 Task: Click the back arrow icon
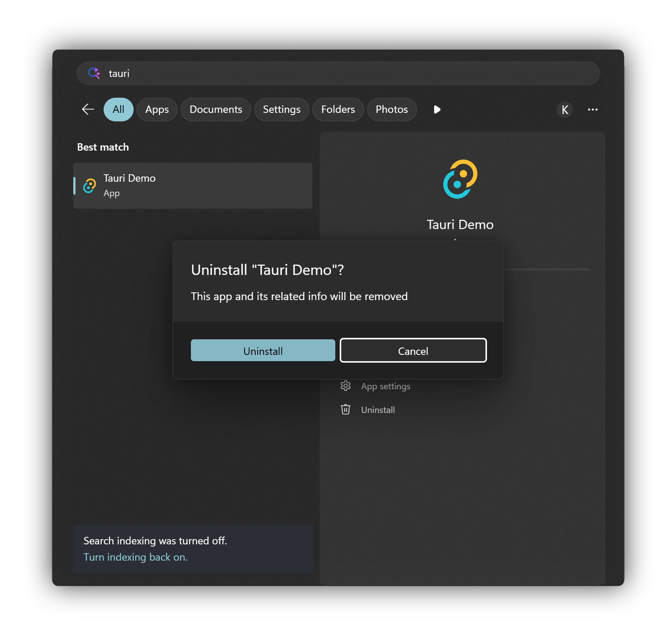coord(88,110)
